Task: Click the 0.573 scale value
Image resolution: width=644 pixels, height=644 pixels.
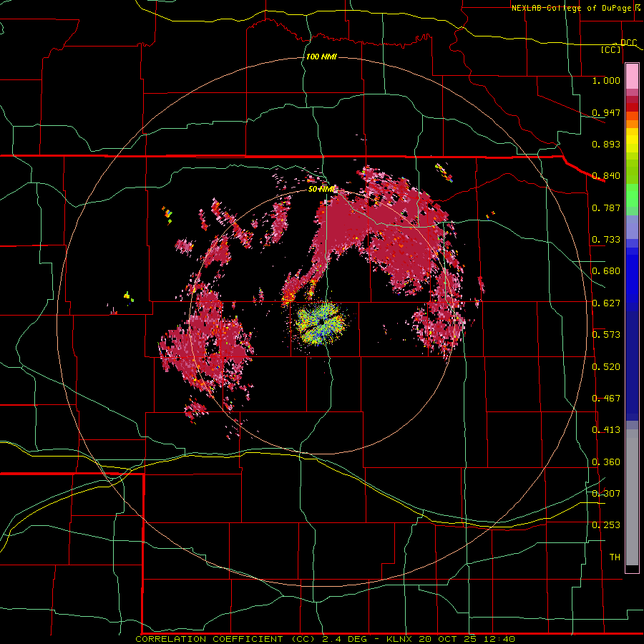Action: (606, 335)
